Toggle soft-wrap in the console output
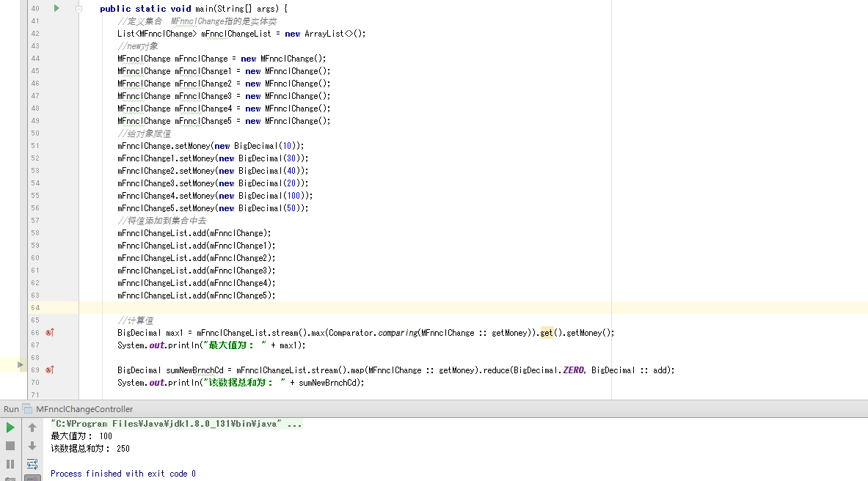868x481 pixels. pos(32,464)
